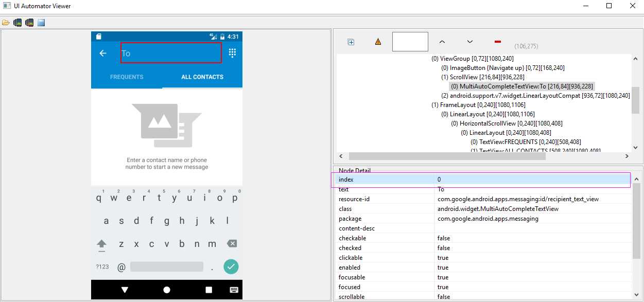
Task: Click the shift key on the phone keyboard
Action: pos(101,244)
